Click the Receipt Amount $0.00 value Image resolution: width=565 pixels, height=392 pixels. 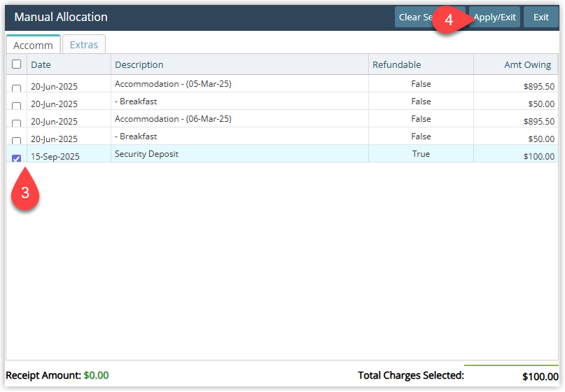(96, 375)
